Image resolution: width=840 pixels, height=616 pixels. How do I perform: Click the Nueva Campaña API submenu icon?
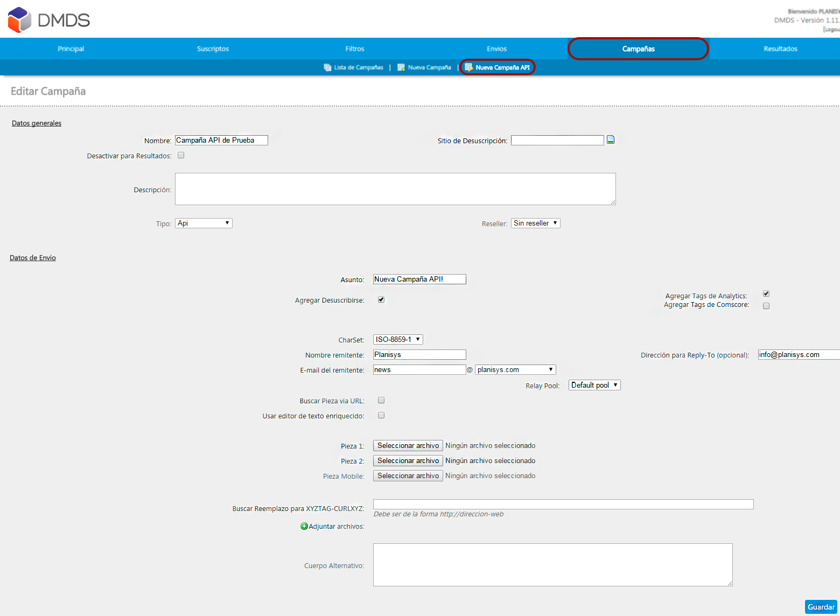[469, 67]
